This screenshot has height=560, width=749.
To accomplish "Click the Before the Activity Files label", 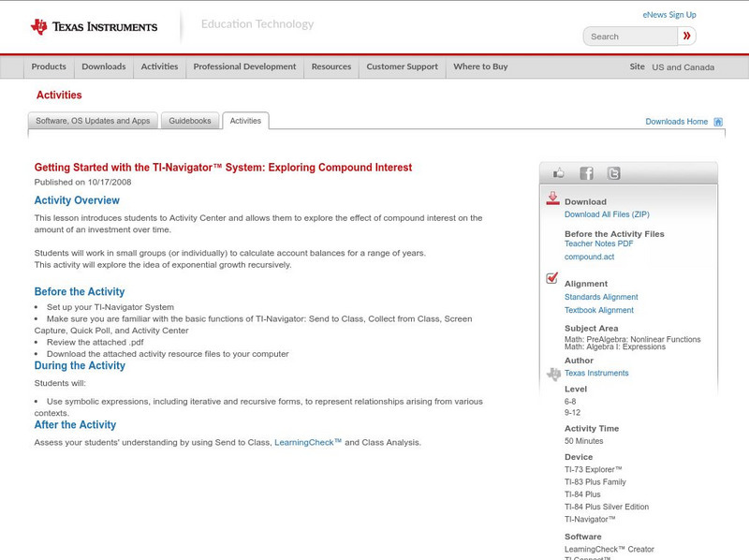I will click(614, 234).
